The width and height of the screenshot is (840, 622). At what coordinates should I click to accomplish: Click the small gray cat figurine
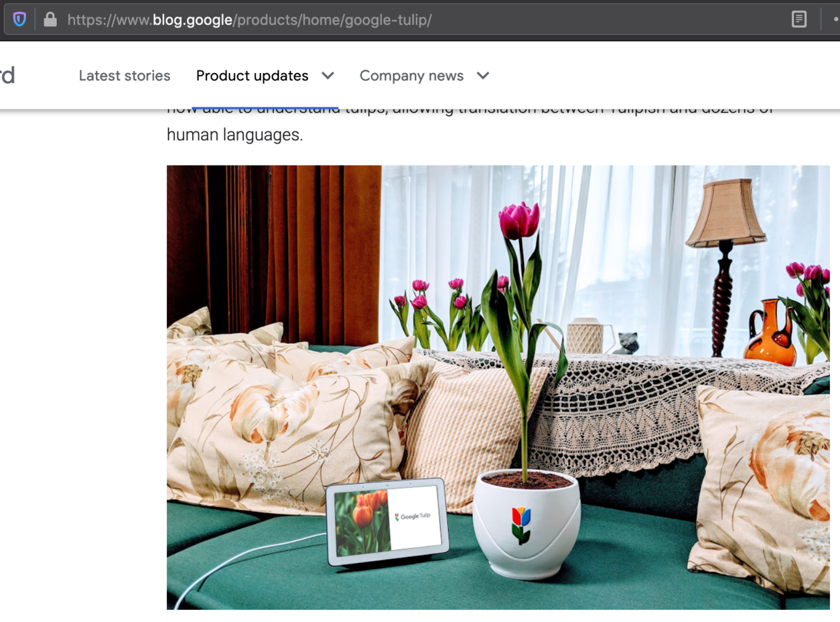pos(627,343)
